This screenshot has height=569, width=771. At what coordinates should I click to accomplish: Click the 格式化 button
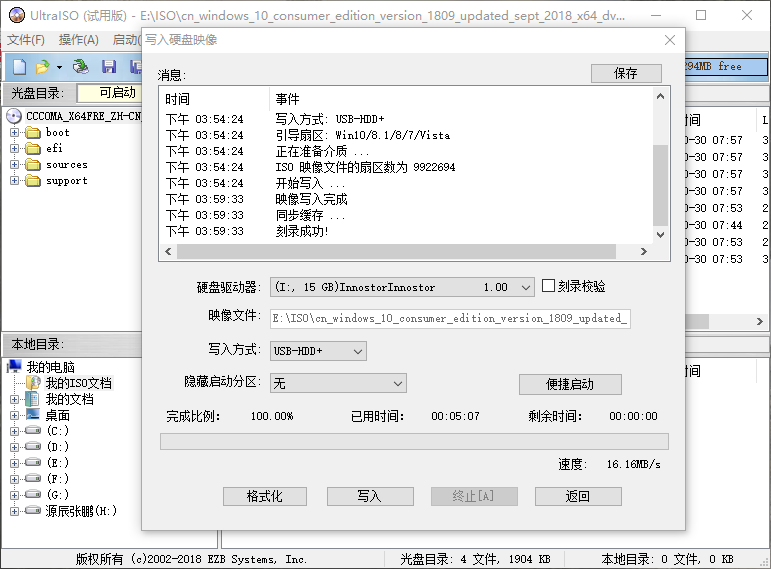265,496
